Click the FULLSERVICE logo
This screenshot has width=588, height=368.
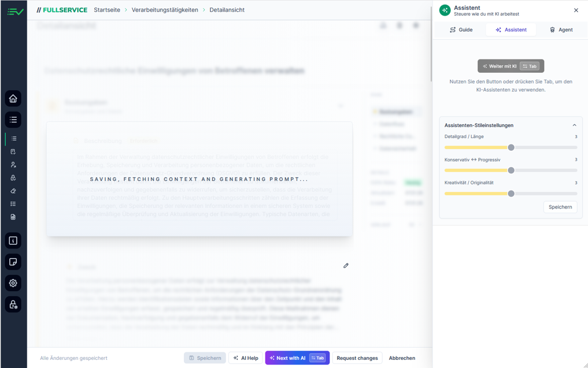pos(61,10)
